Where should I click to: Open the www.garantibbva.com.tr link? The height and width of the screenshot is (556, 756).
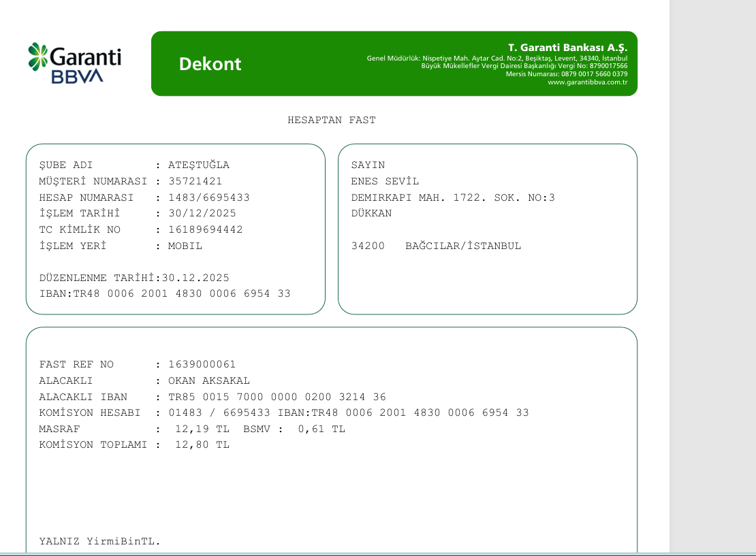[x=587, y=82]
